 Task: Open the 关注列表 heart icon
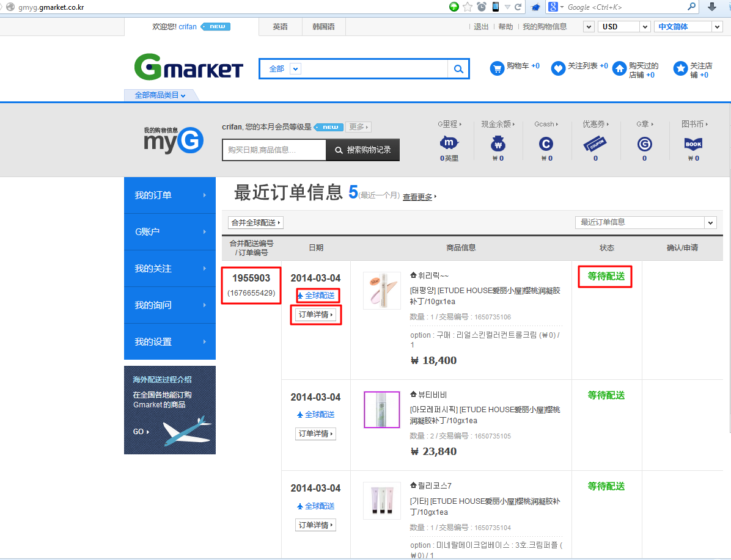pos(558,68)
